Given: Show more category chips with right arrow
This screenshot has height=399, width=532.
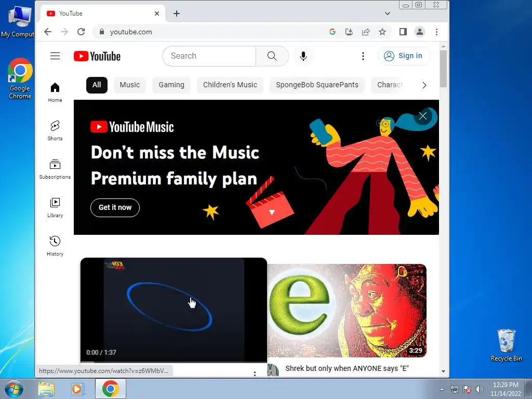Looking at the screenshot, I should 424,85.
